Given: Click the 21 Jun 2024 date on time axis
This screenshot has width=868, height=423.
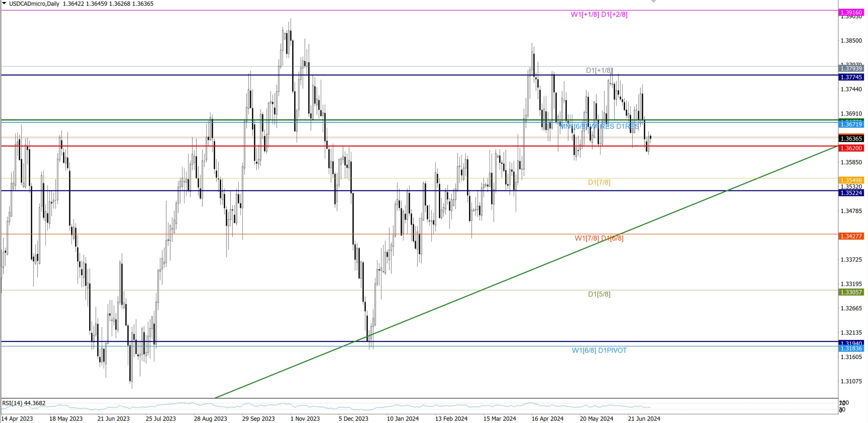Looking at the screenshot, I should (x=644, y=419).
